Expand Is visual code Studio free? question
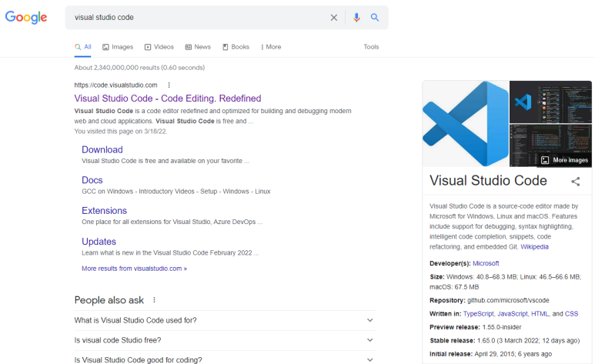This screenshot has height=364, width=595. 225,340
